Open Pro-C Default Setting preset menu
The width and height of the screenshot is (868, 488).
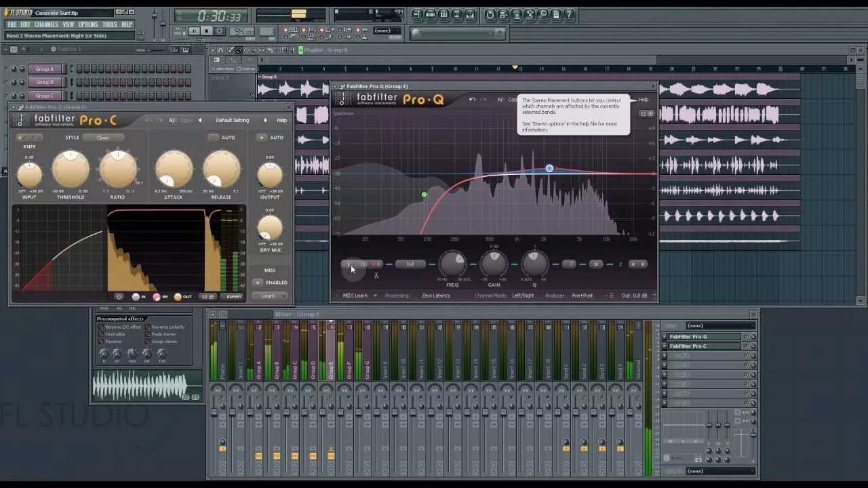point(233,120)
